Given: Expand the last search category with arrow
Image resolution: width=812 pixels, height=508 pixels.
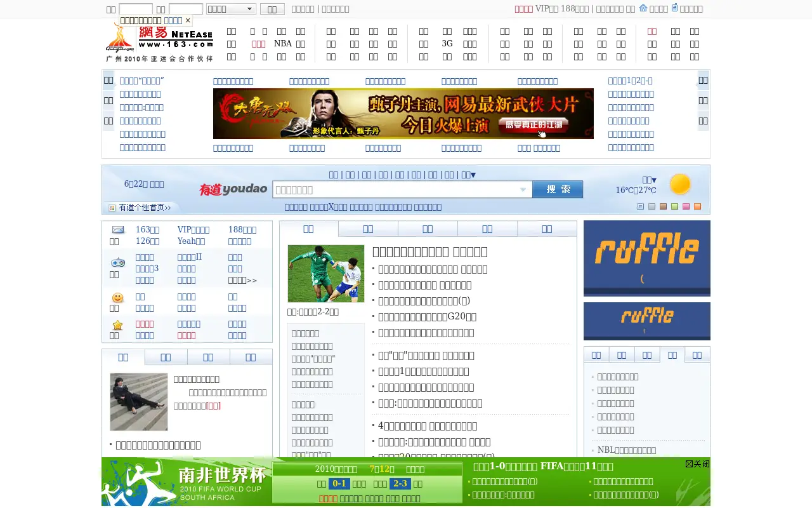Looking at the screenshot, I should click(x=468, y=175).
